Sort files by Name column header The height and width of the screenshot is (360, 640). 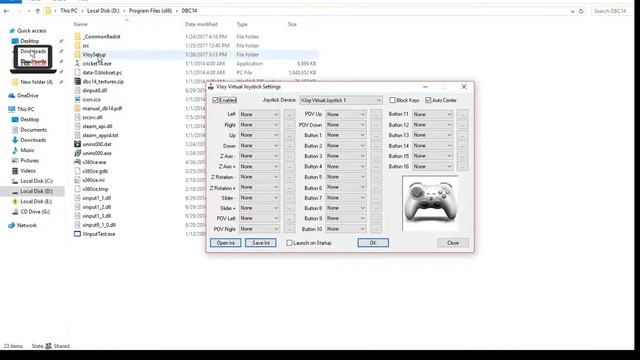(x=80, y=24)
